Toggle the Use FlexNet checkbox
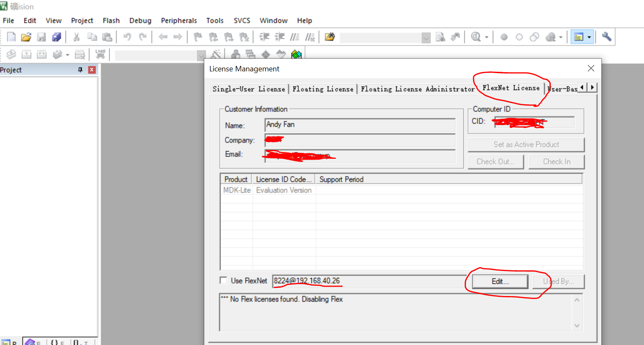 (223, 280)
